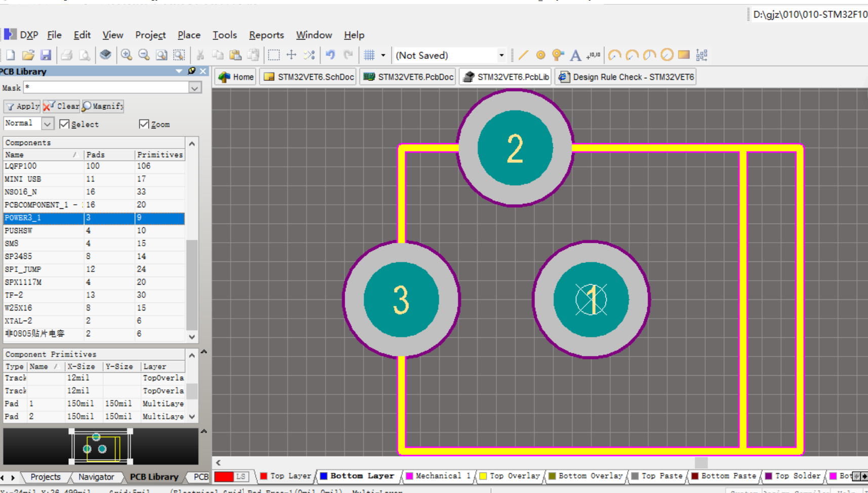
Task: Select the Place Line tool
Action: [x=523, y=55]
